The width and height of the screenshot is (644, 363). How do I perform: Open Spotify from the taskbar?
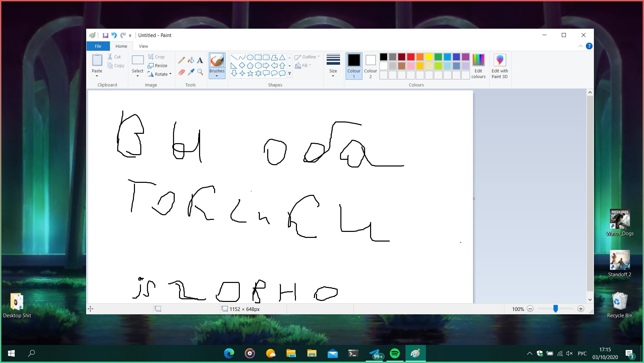[395, 354]
